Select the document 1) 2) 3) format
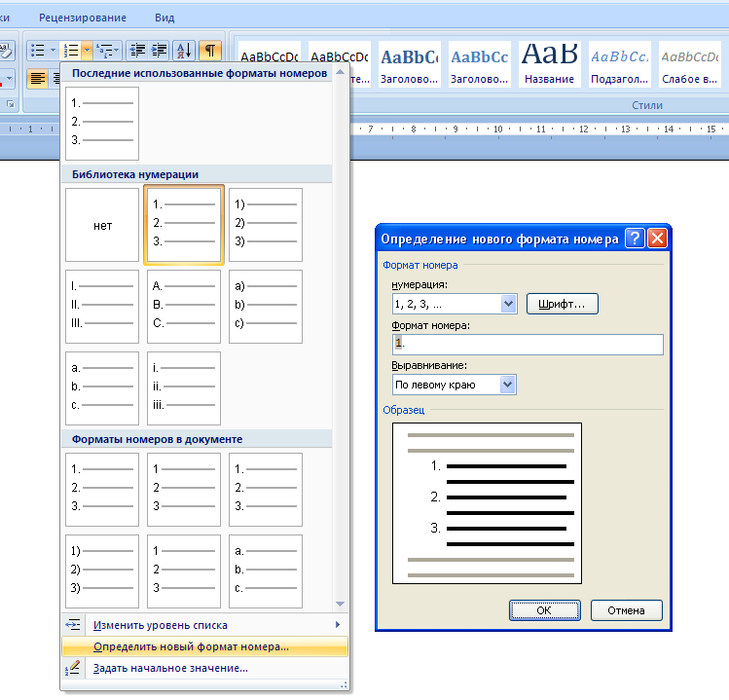This screenshot has height=700, width=729. pos(102,571)
